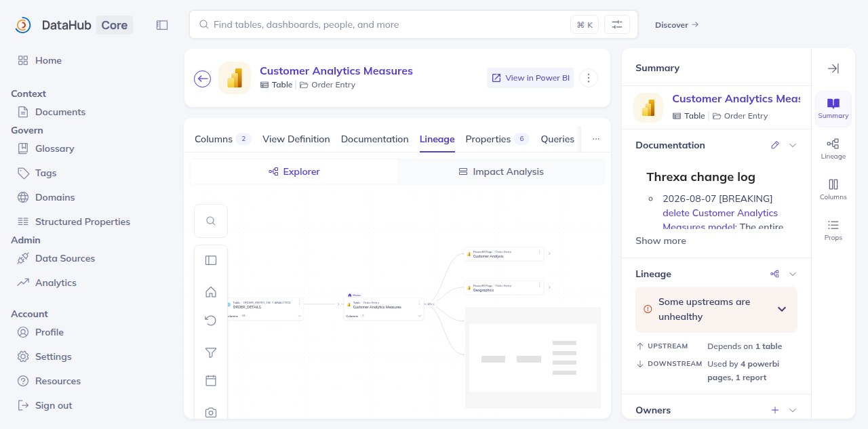Switch to the Documentation tab
Screen dimensions: 868x429
coord(375,139)
